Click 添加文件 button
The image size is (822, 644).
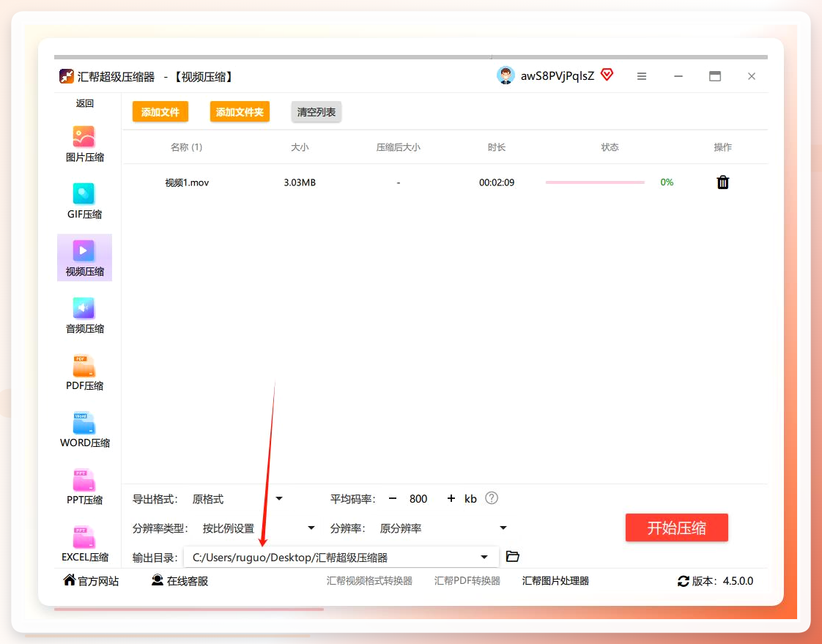click(160, 111)
